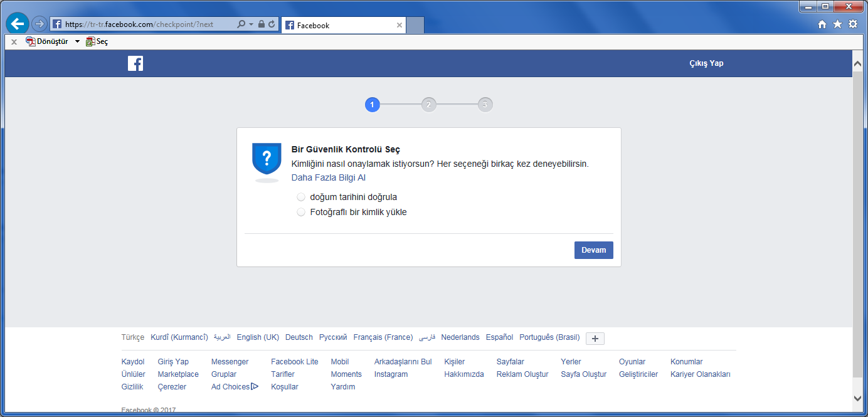Select the 'doğum tarihini doğrula' option
Image resolution: width=868 pixels, height=417 pixels.
tap(301, 197)
